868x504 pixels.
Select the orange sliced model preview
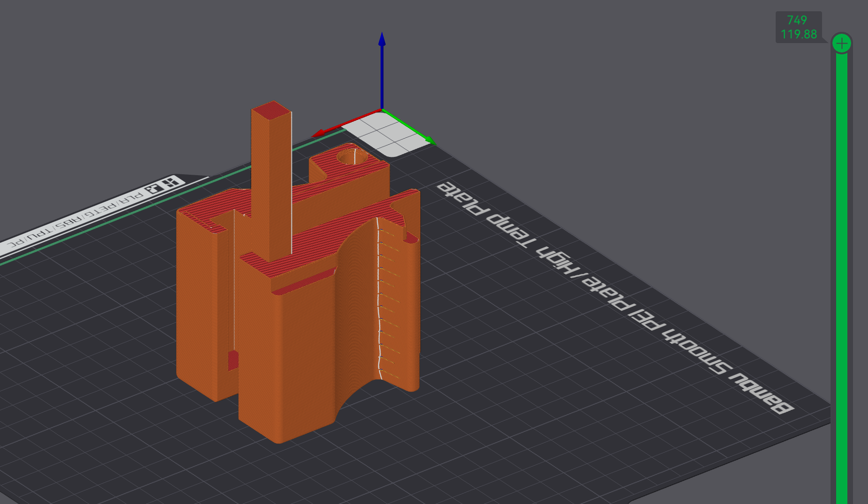pos(298,272)
